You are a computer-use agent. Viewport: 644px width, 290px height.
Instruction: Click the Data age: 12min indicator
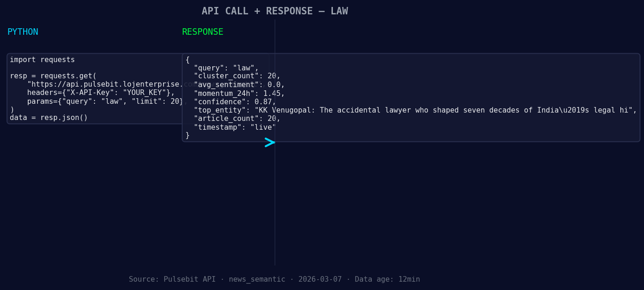(387, 279)
